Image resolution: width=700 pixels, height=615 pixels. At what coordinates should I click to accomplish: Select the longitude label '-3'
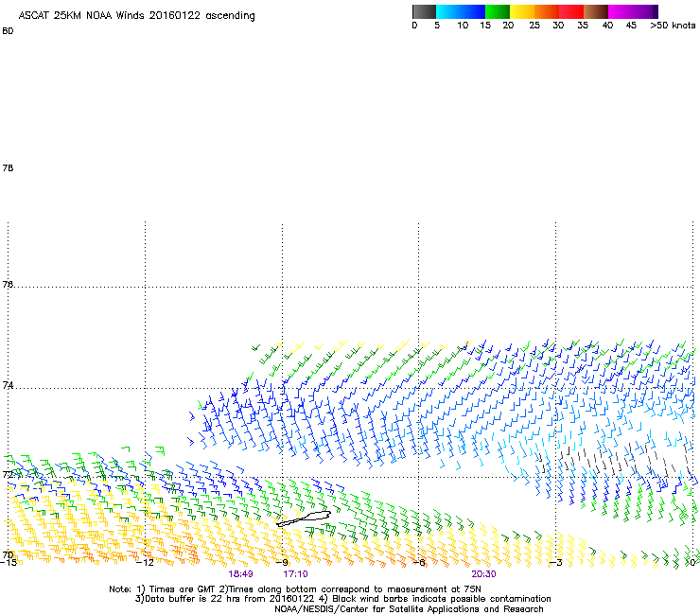click(x=556, y=563)
